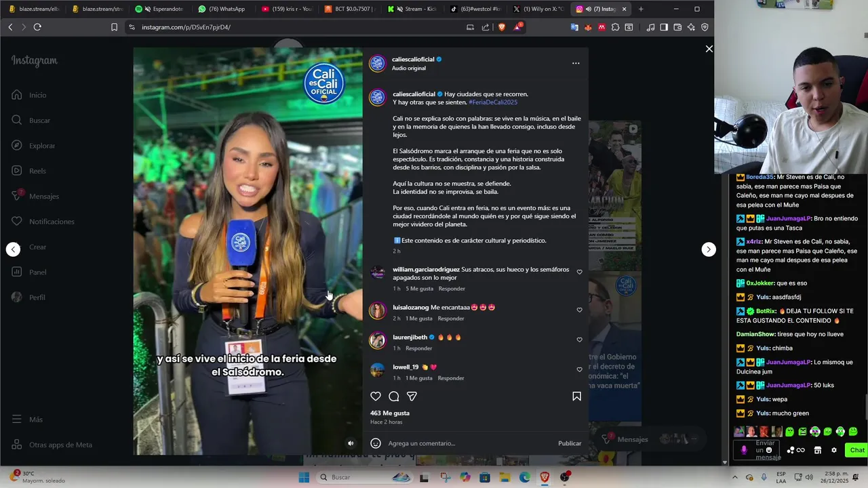
Task: Open Microsoft Edge from the taskbar
Action: pos(524,477)
